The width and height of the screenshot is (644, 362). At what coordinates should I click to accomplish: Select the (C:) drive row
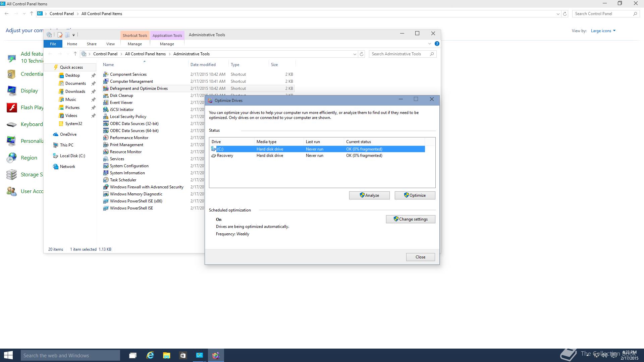(317, 149)
